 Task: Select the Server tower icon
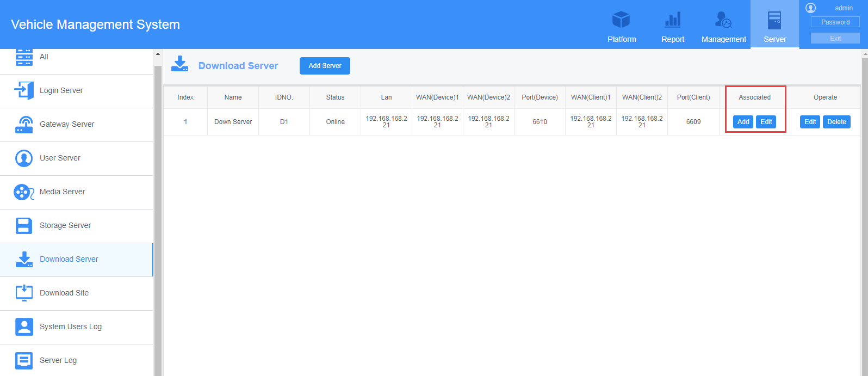click(x=774, y=20)
